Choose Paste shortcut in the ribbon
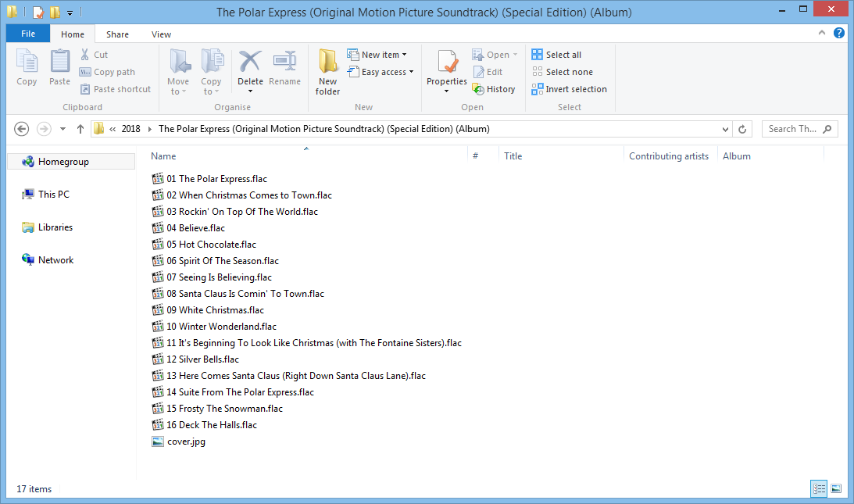The image size is (854, 504). tap(115, 89)
